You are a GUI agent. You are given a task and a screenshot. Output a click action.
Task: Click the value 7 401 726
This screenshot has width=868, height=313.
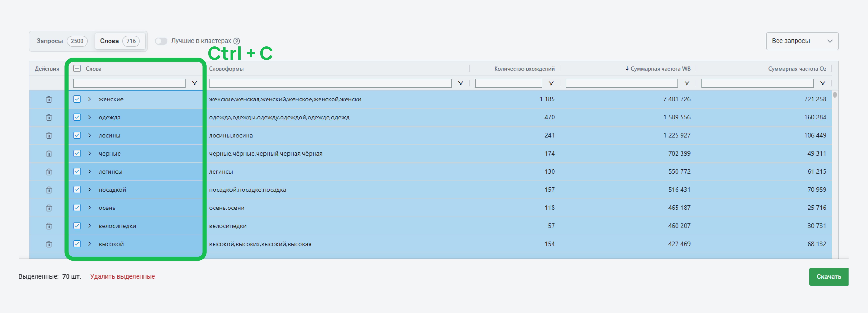pyautogui.click(x=677, y=99)
